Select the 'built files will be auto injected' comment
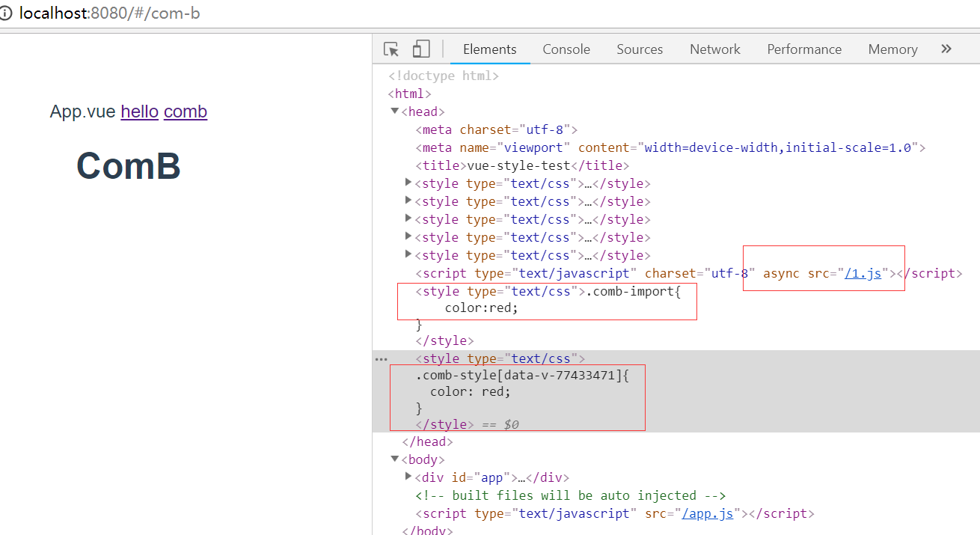 pyautogui.click(x=571, y=496)
